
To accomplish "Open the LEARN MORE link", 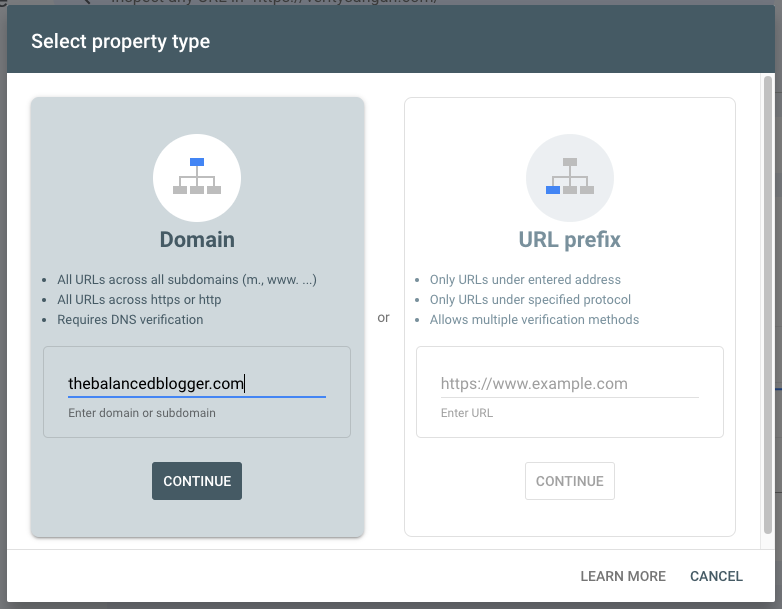I will pyautogui.click(x=622, y=576).
